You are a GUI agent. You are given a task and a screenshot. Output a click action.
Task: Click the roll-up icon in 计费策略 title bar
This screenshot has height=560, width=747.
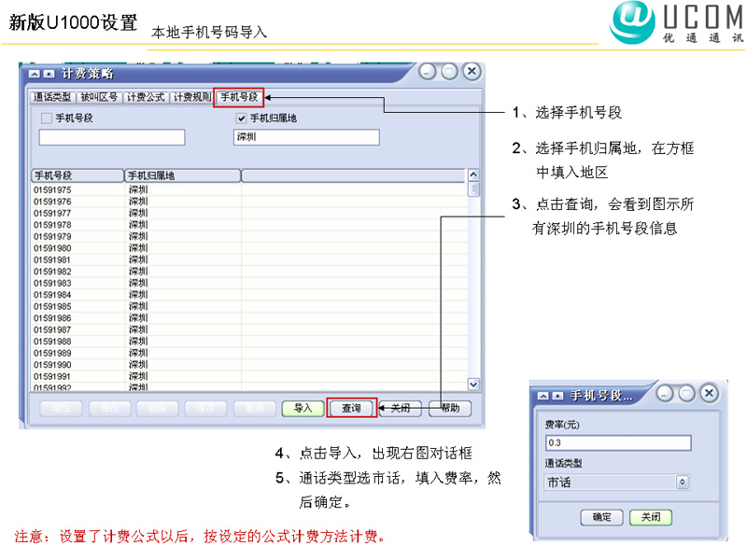tap(34, 75)
